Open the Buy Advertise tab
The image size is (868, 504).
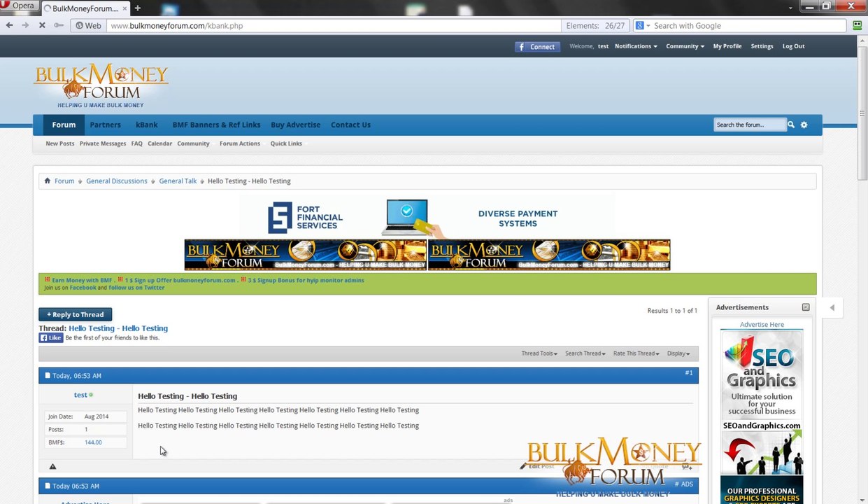coord(295,125)
